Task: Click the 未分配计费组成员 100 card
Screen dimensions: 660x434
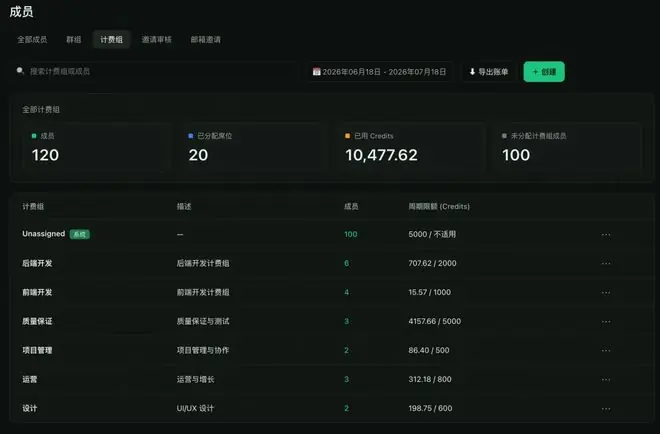Action: coord(567,147)
